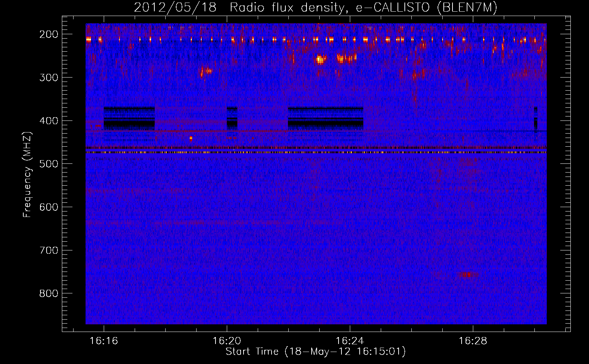Screen dimensions: 589x364
Task: Click the 600 frequency tick label
Action: tap(49, 207)
